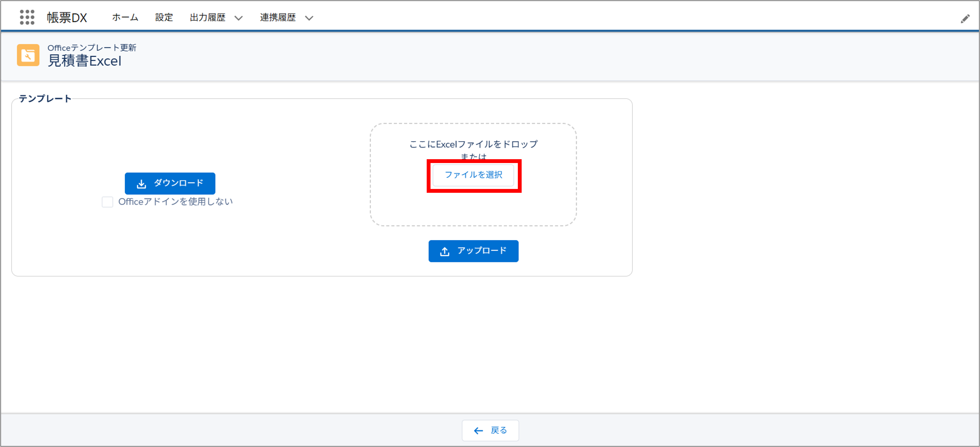Click the 帳票DX app name

tap(67, 17)
